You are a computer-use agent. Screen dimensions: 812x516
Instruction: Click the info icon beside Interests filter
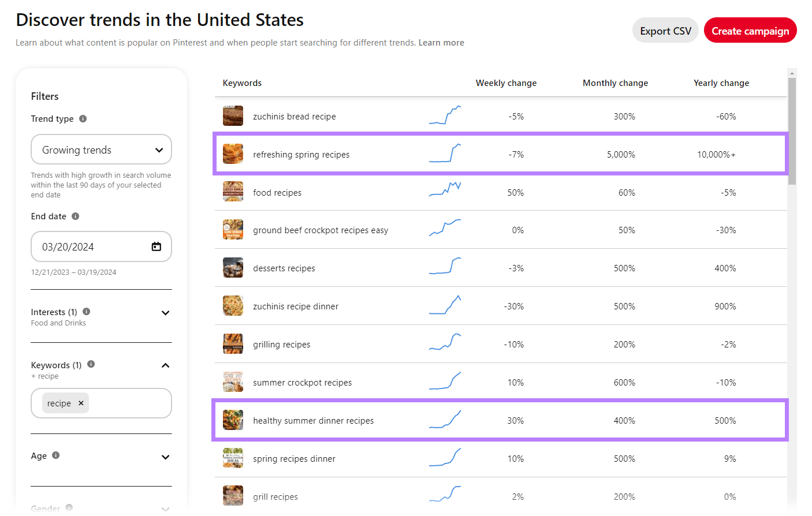point(86,312)
